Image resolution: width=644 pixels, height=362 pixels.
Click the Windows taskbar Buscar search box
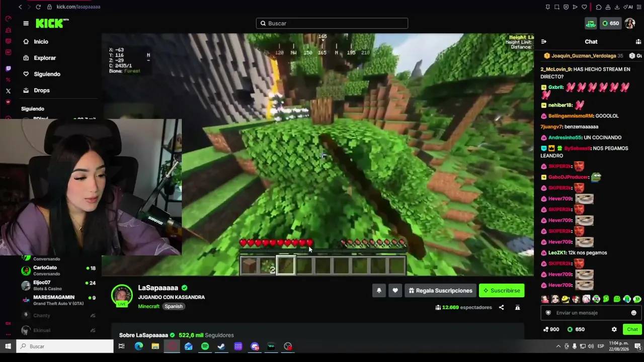coord(65,346)
